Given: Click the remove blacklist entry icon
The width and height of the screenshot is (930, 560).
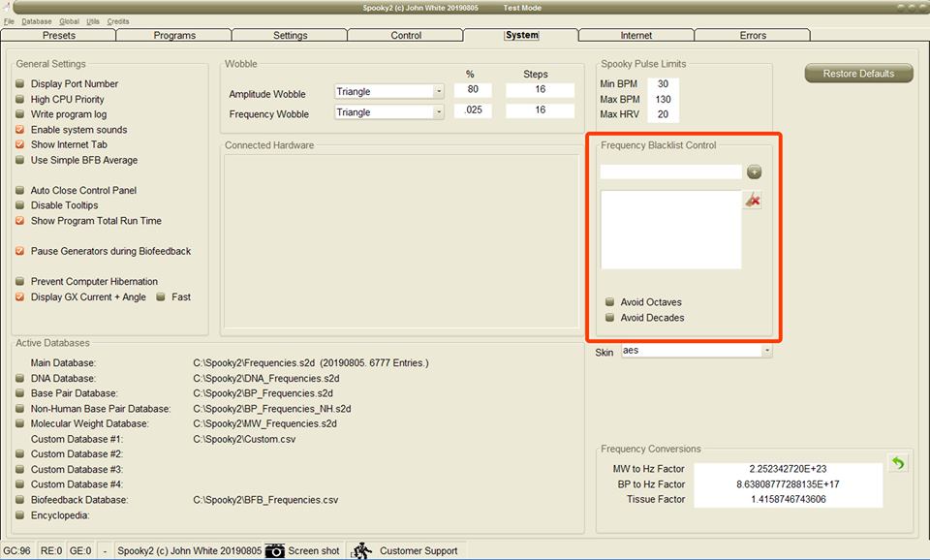Looking at the screenshot, I should 752,201.
